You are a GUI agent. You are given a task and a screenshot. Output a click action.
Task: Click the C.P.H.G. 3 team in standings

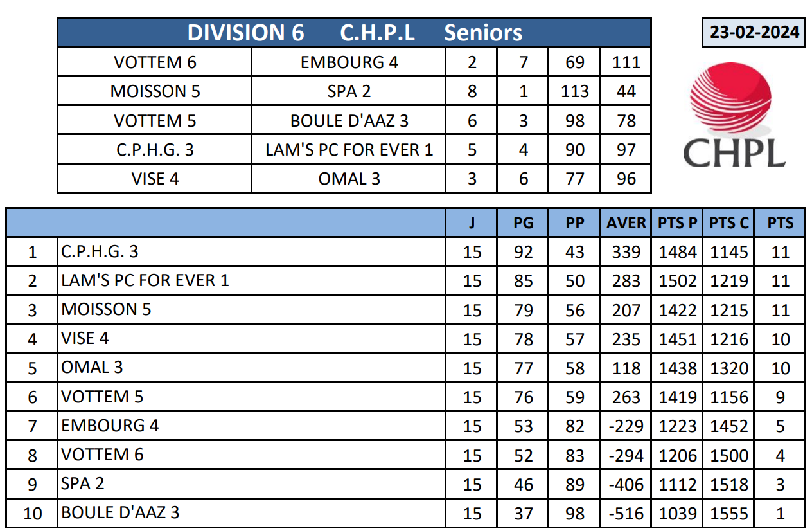coord(100,251)
